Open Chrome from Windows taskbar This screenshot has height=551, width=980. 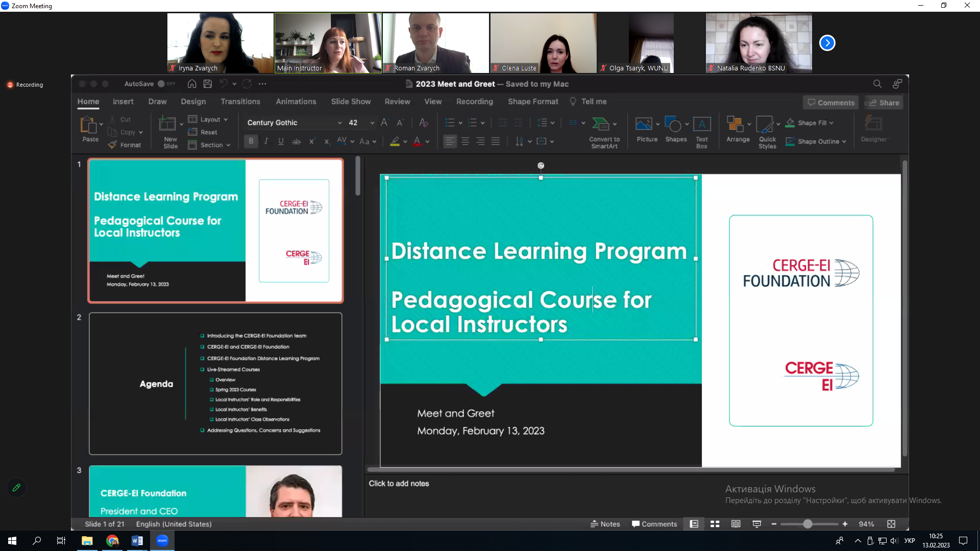[x=112, y=541]
